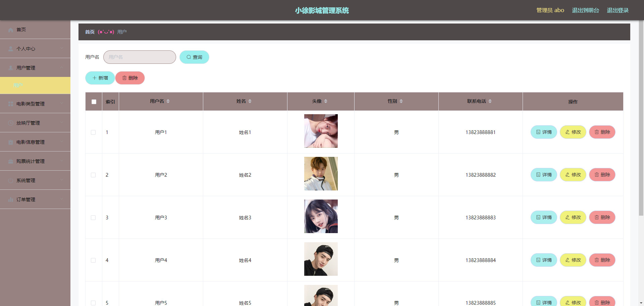Viewport: 644px width, 306px height.
Task: Focus the 用户名 search input field
Action: click(140, 57)
